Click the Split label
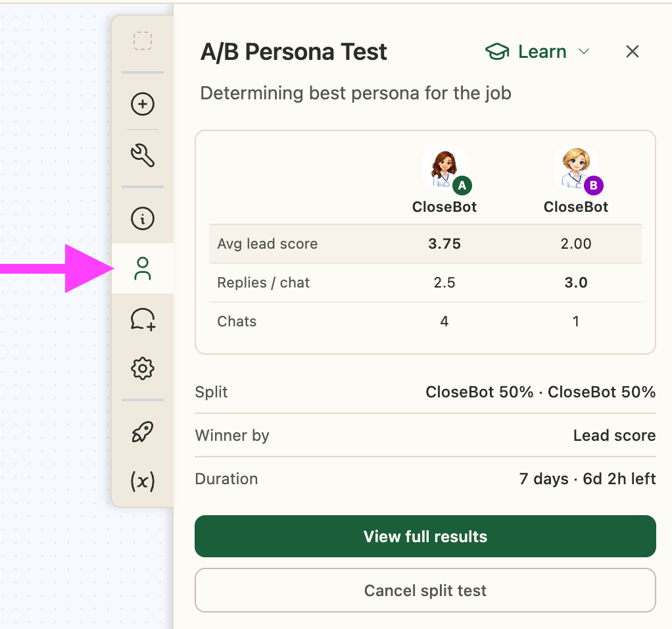The width and height of the screenshot is (672, 629). tap(211, 392)
